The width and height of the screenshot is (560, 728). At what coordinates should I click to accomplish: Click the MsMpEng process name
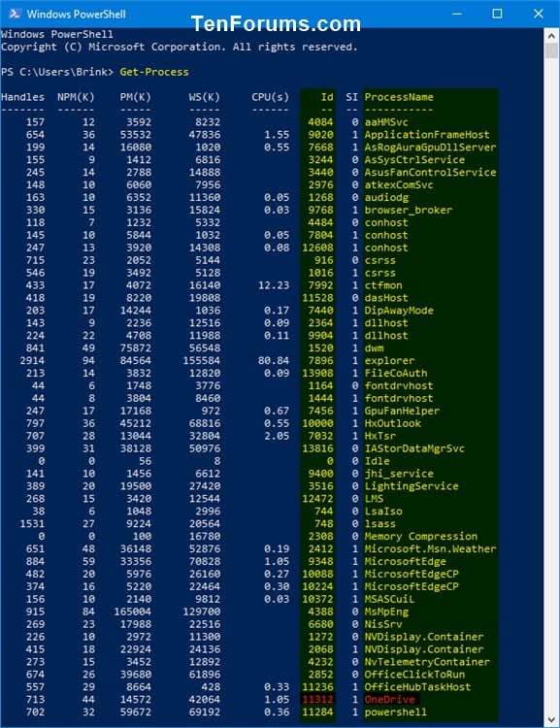pyautogui.click(x=386, y=611)
